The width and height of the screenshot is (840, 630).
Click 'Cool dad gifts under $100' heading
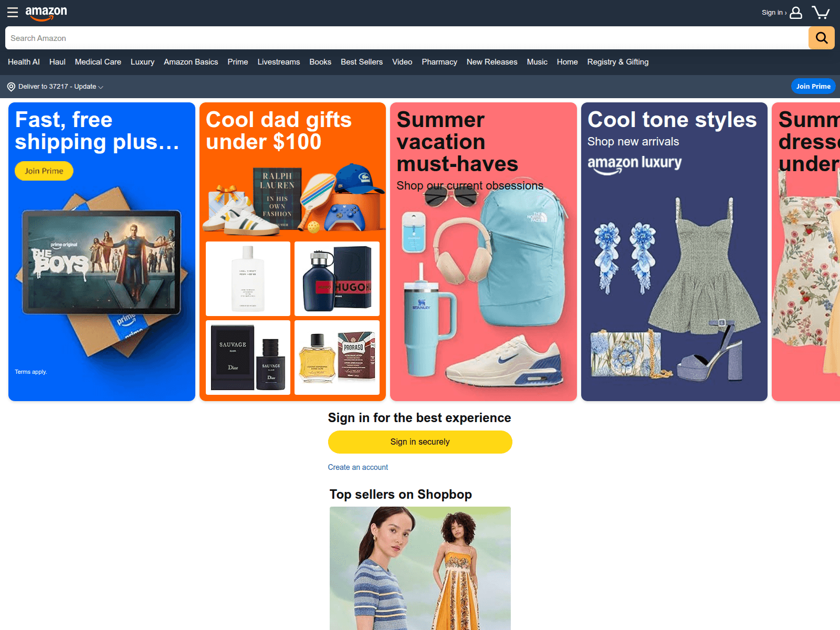(x=279, y=131)
